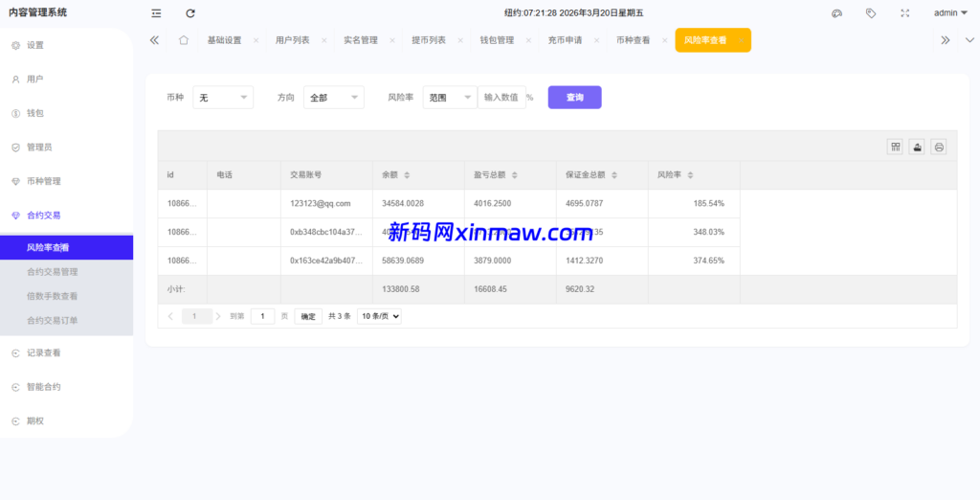
Task: Close the 币种查看 tab
Action: 664,40
